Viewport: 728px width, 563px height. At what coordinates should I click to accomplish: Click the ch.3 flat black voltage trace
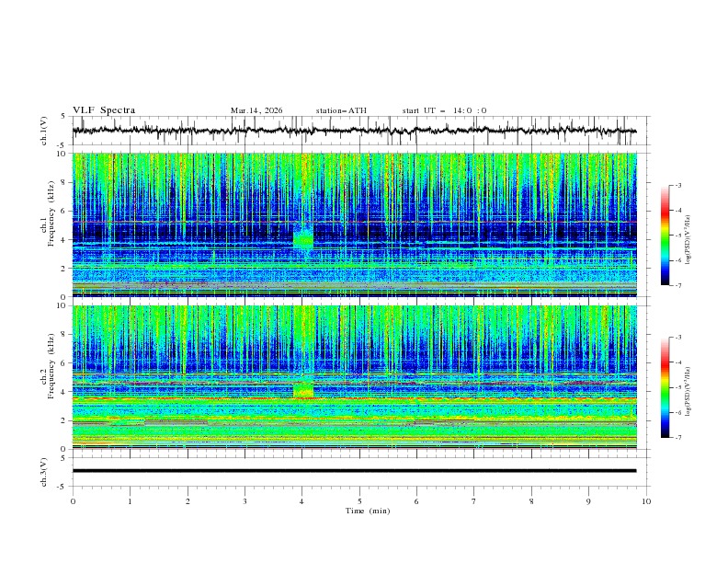click(354, 471)
